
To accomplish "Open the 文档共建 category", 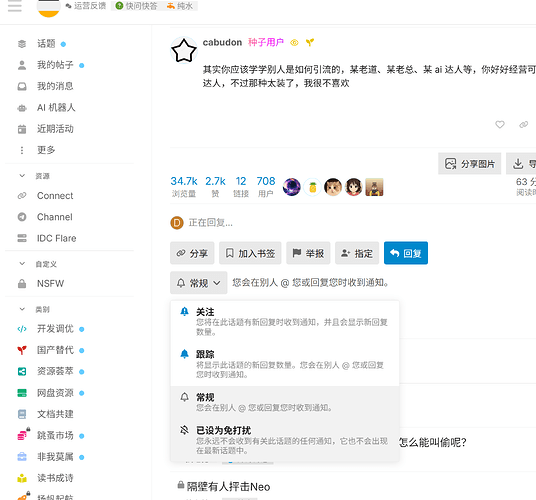I will tap(55, 414).
